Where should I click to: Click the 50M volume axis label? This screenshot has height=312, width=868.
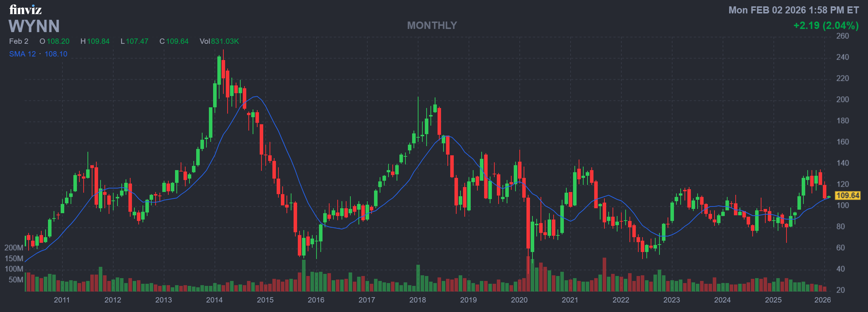pos(16,280)
